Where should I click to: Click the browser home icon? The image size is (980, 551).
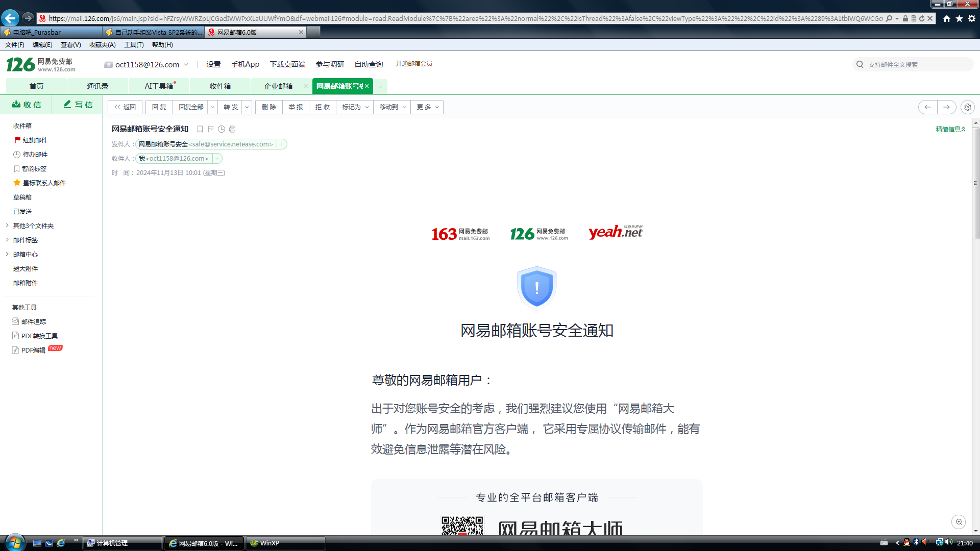click(x=947, y=18)
